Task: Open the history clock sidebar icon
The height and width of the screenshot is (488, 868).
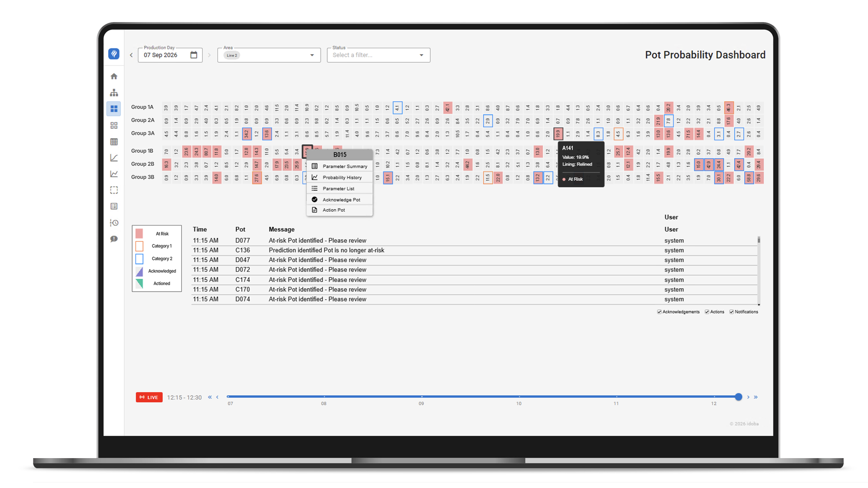Action: pyautogui.click(x=114, y=223)
